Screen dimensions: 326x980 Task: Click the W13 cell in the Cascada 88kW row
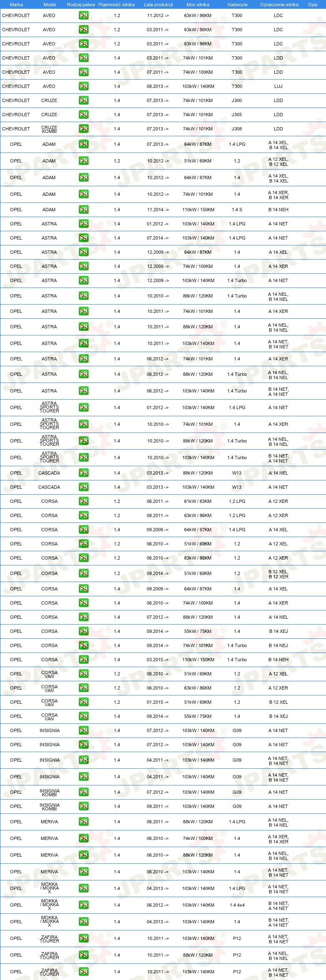pyautogui.click(x=237, y=473)
